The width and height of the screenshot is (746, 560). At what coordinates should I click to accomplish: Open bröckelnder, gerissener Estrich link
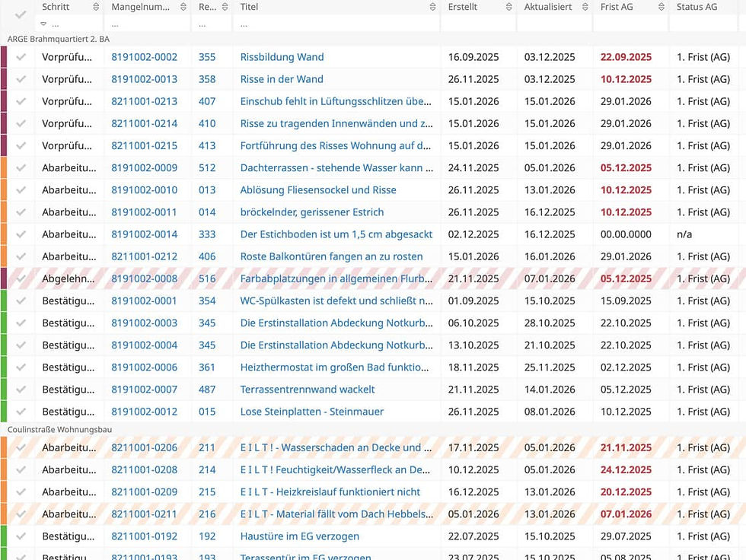pos(312,212)
